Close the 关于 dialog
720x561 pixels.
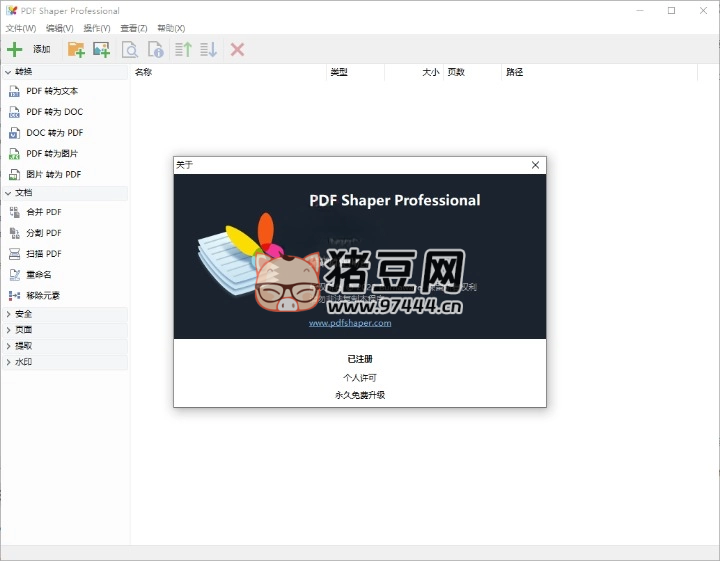tap(535, 165)
